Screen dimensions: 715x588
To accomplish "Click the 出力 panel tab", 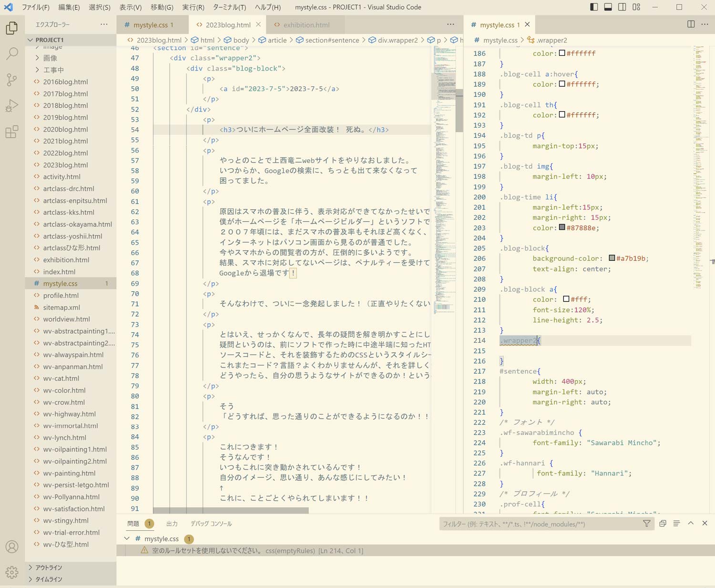I will (172, 524).
